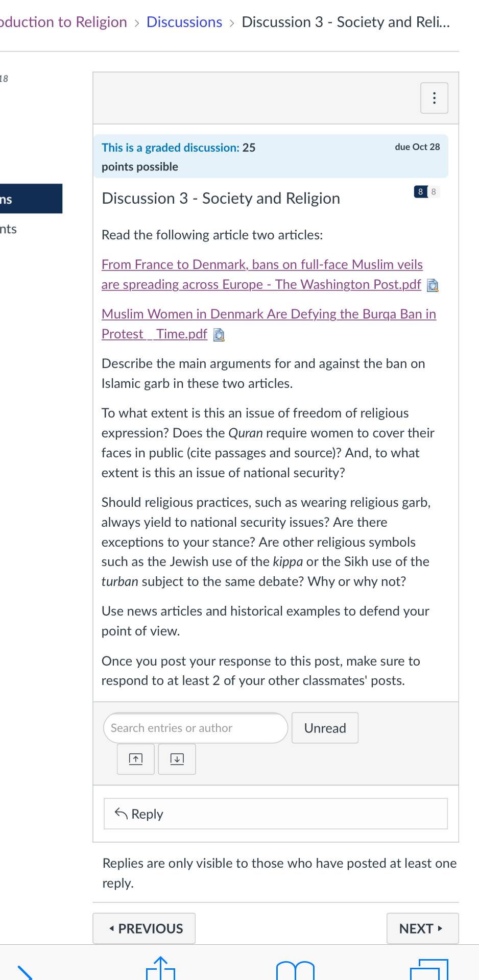Go to the NEXT module item

(x=422, y=928)
